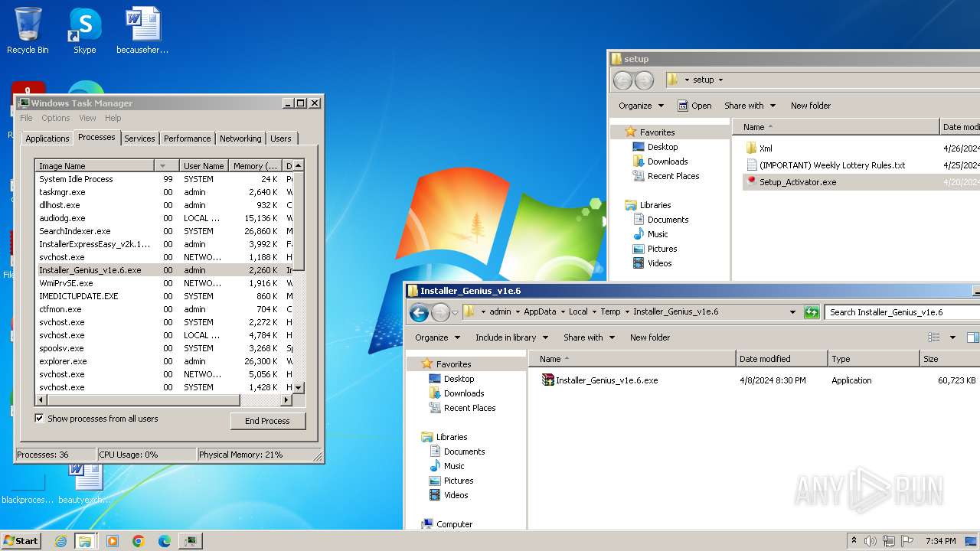Image resolution: width=980 pixels, height=551 pixels.
Task: Open the beautyexch Word document on desktop
Action: (84, 484)
